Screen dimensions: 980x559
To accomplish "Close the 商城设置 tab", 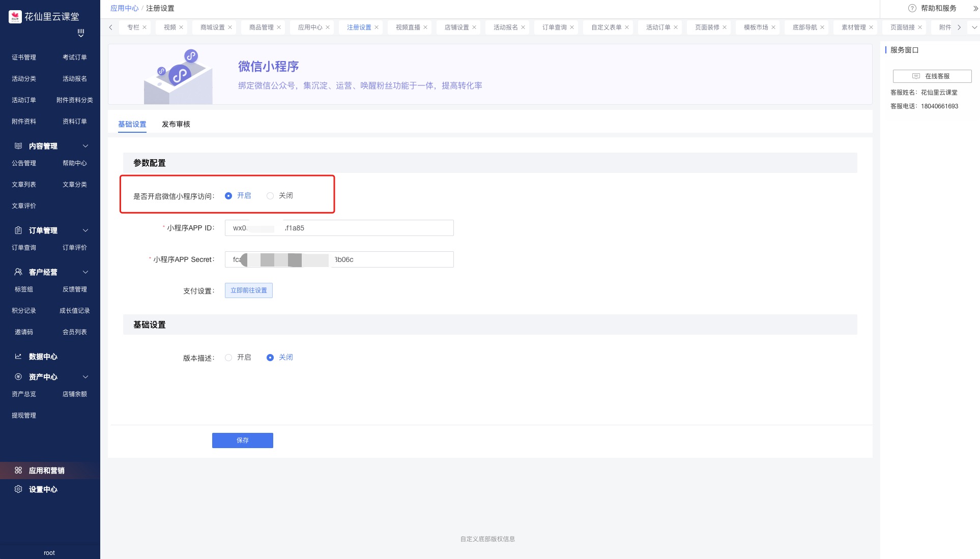I will [230, 27].
